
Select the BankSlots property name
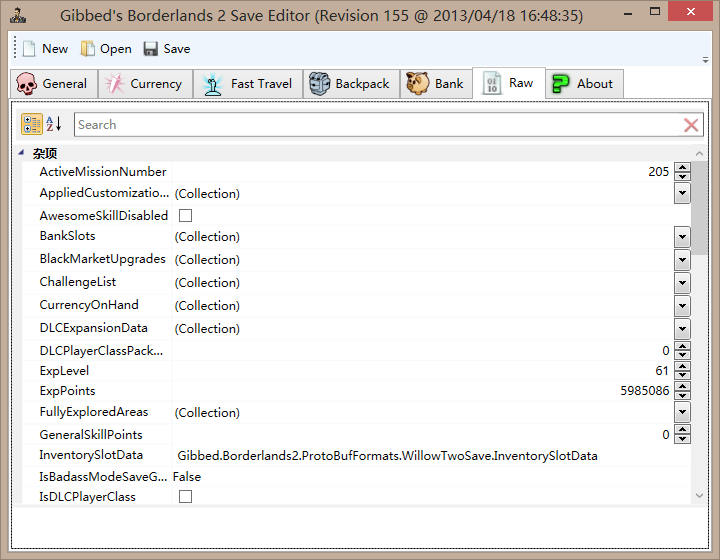tap(68, 236)
